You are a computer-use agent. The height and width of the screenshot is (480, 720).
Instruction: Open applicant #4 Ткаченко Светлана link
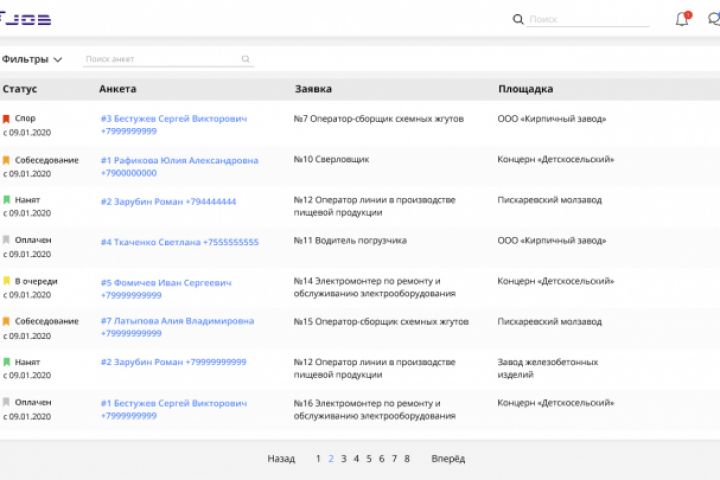[x=179, y=242]
